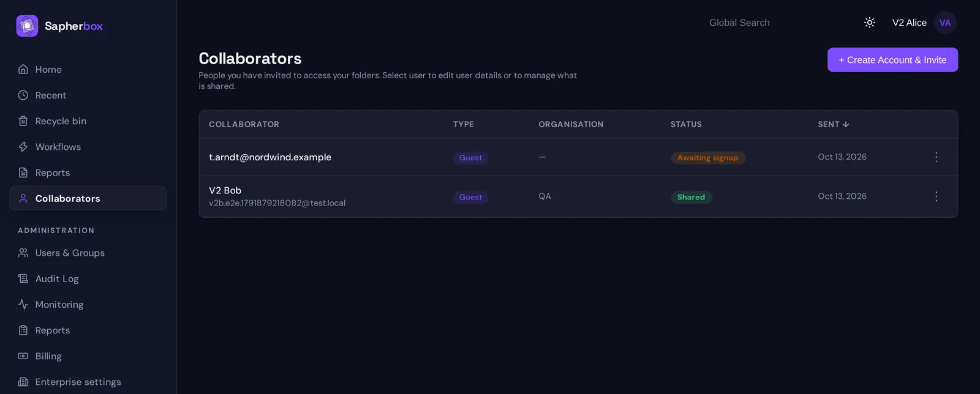Select collaborator V2 Bob name

pos(225,190)
